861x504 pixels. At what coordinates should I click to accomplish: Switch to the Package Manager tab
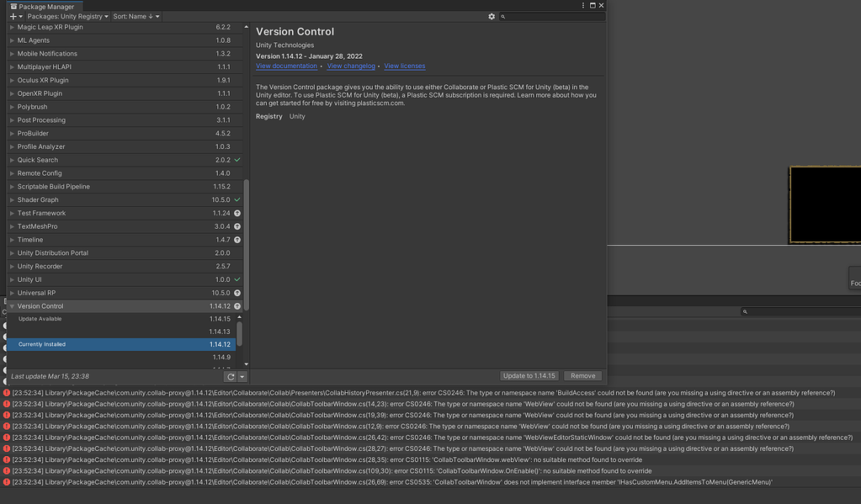tap(40, 5)
